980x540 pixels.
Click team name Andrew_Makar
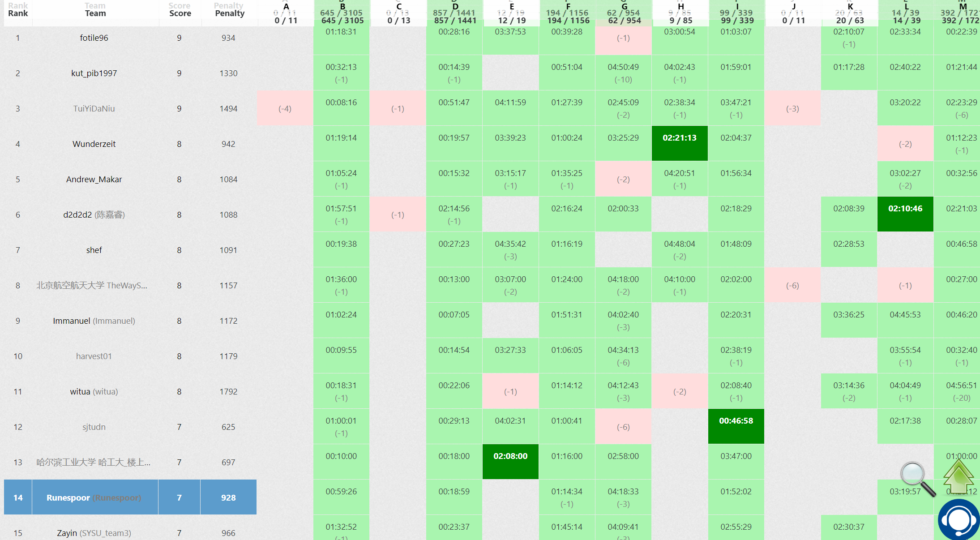coord(94,180)
